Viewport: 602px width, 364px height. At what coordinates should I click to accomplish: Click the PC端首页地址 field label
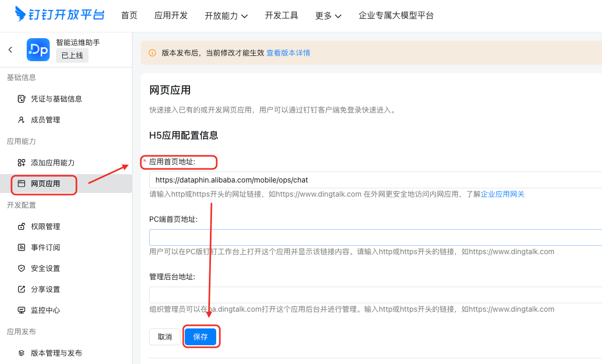coord(174,220)
